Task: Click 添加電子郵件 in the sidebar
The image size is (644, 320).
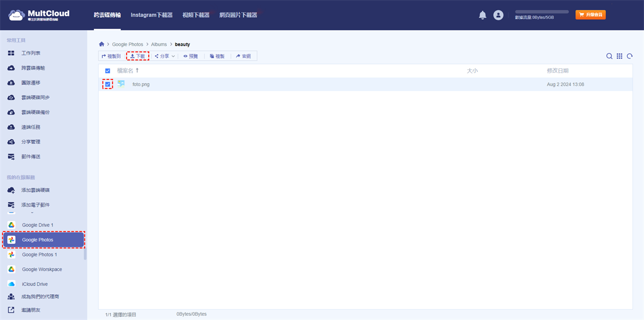Action: coord(35,205)
